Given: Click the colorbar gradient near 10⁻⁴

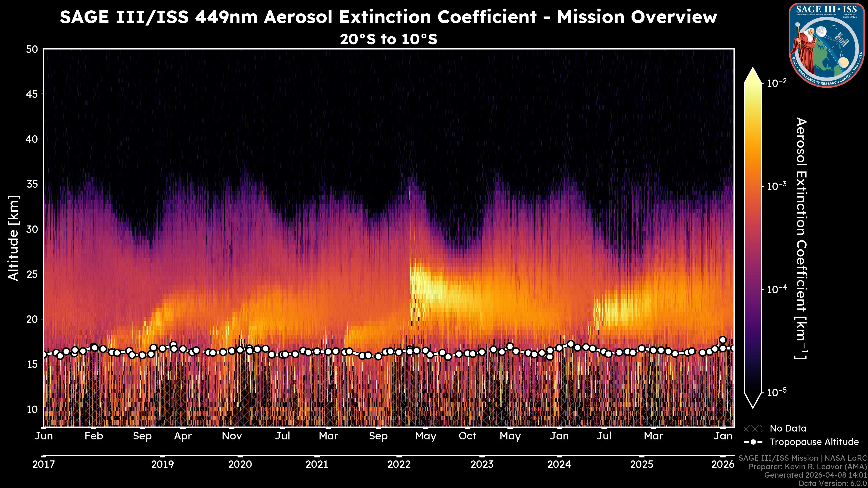Looking at the screenshot, I should tap(753, 289).
